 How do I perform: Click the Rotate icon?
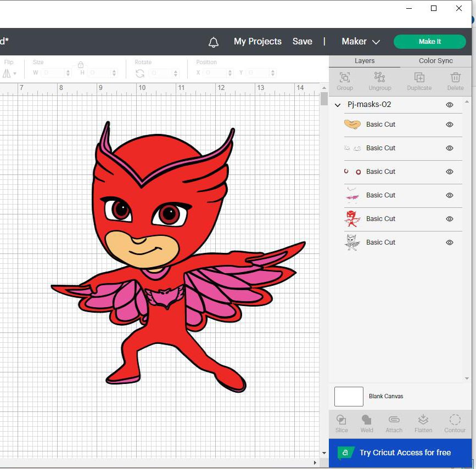pyautogui.click(x=140, y=74)
